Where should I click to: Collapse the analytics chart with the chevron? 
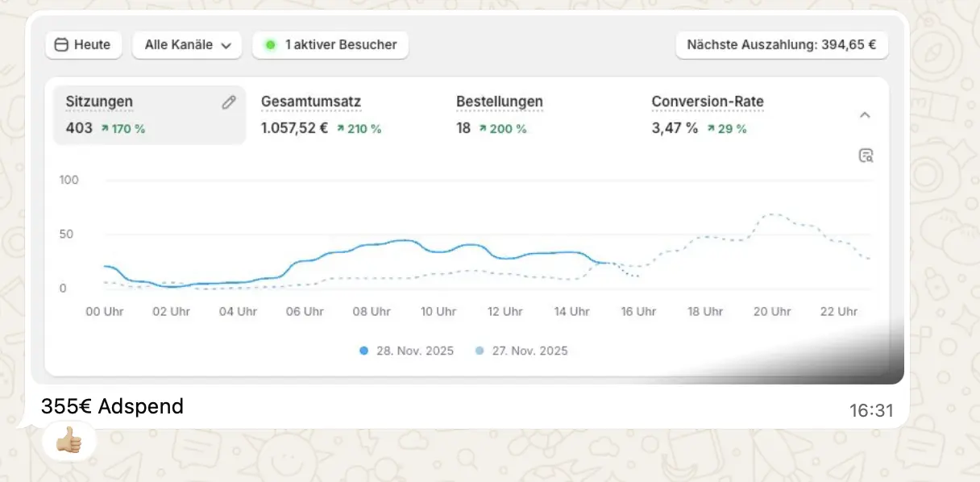pyautogui.click(x=865, y=115)
